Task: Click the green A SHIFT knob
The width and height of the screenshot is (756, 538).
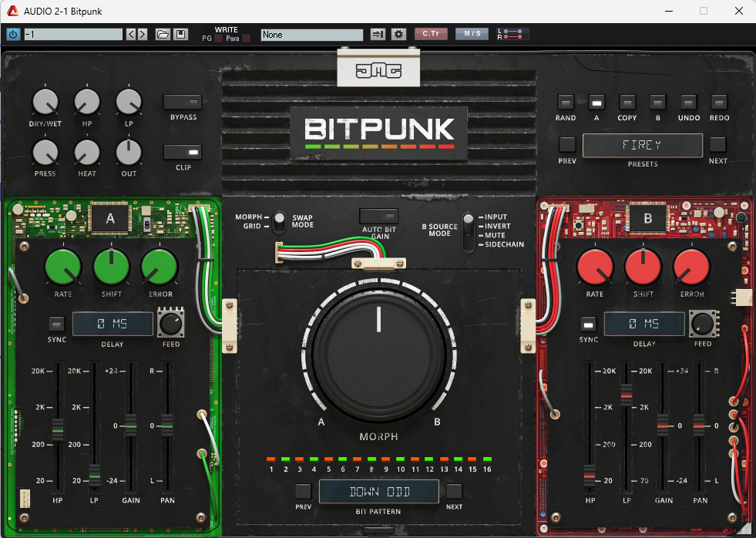Action: (x=112, y=267)
